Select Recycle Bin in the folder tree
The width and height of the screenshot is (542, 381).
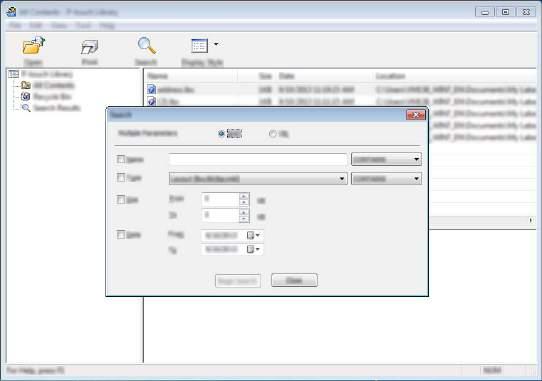tap(52, 96)
